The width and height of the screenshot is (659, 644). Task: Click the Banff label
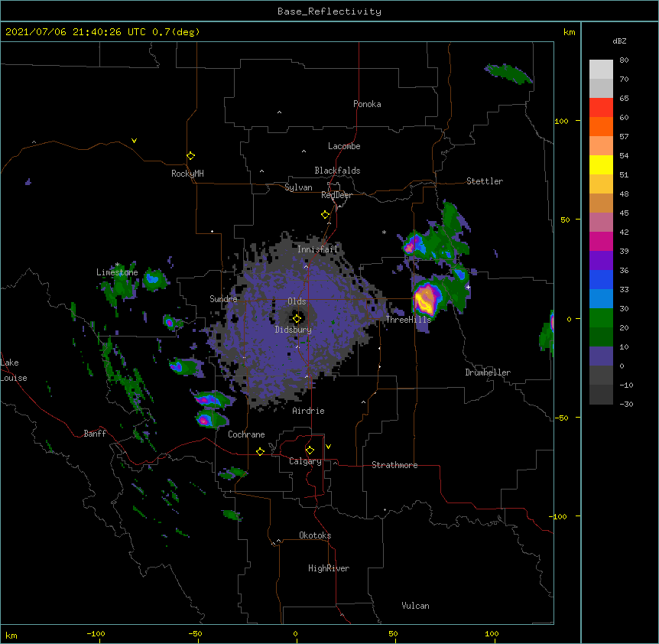(95, 434)
